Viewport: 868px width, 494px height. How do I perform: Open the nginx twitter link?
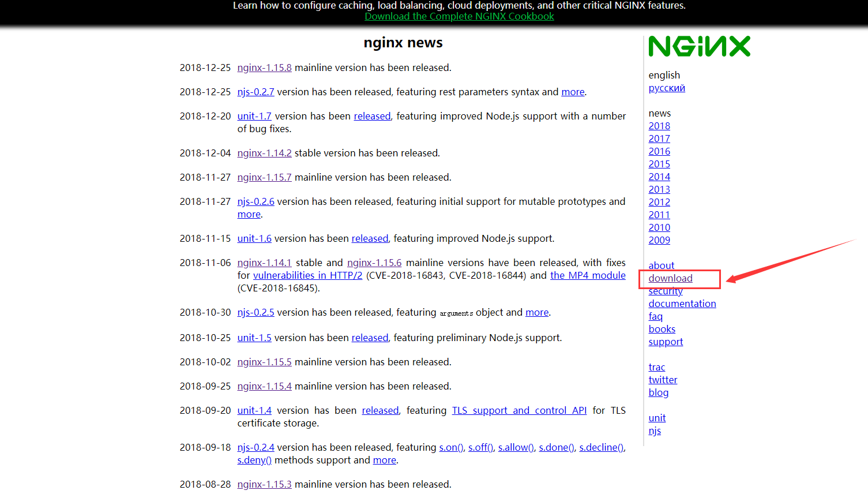tap(662, 380)
